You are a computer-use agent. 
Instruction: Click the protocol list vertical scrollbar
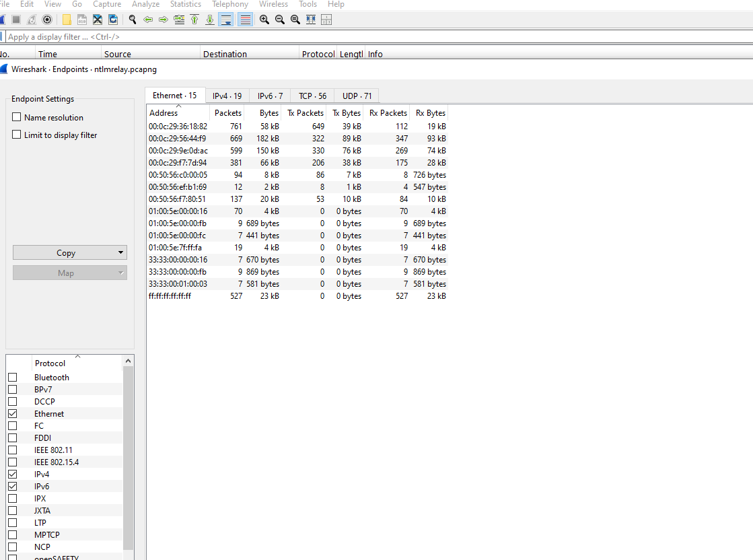pyautogui.click(x=128, y=458)
